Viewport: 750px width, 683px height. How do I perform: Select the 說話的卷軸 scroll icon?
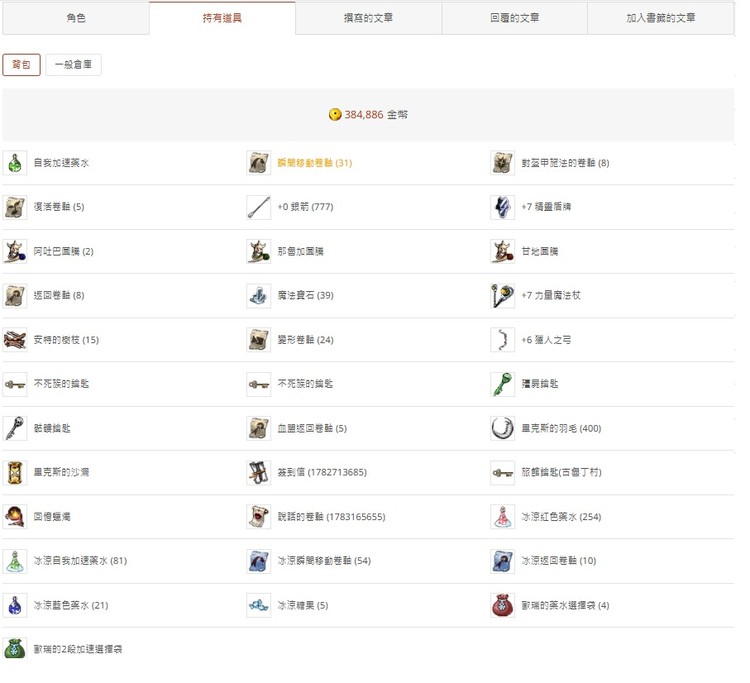(x=259, y=517)
